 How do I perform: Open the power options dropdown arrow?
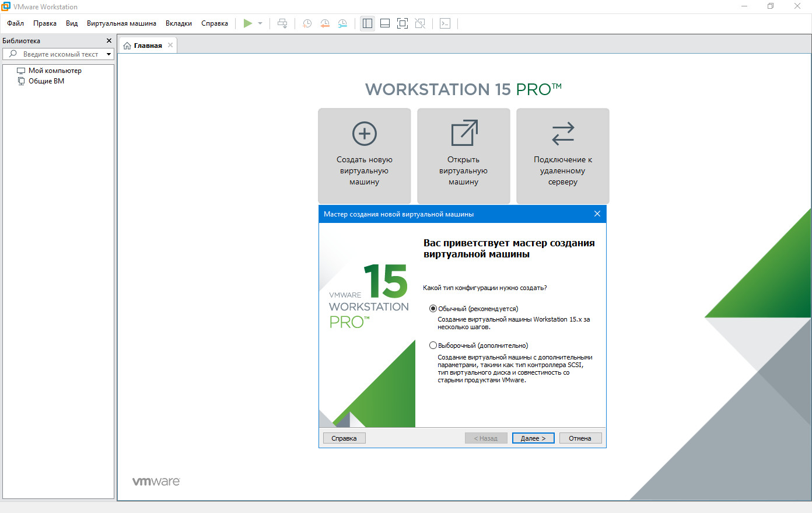click(x=260, y=23)
